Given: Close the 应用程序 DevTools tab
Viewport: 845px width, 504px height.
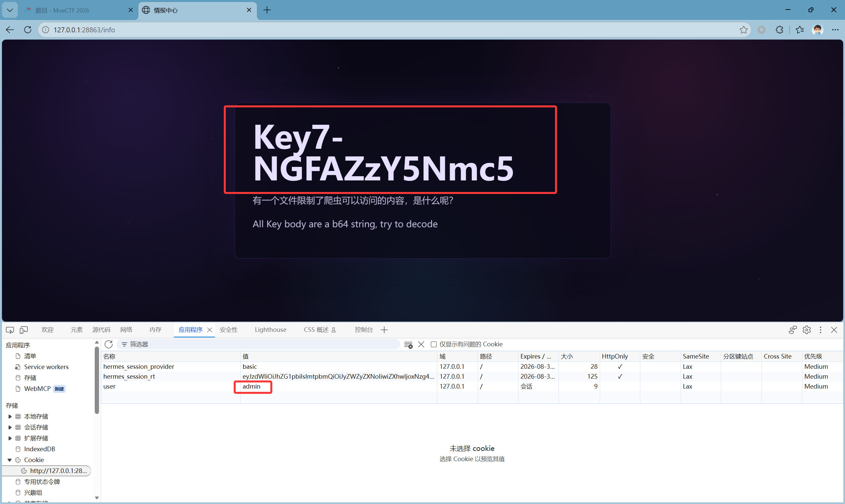Looking at the screenshot, I should pos(210,330).
